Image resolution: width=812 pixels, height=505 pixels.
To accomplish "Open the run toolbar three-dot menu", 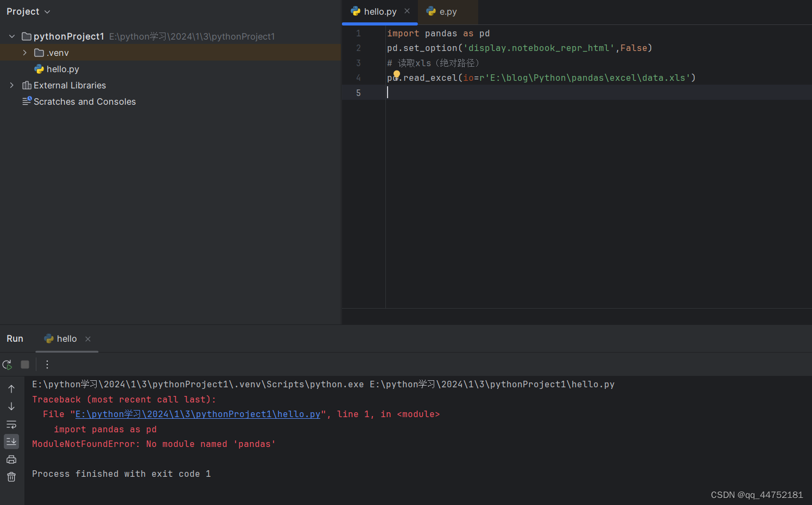I will tap(47, 365).
